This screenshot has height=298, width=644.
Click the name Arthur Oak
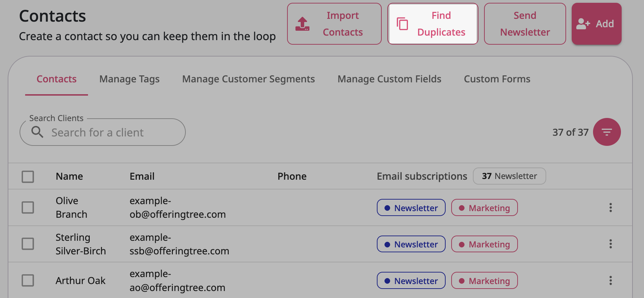81,281
